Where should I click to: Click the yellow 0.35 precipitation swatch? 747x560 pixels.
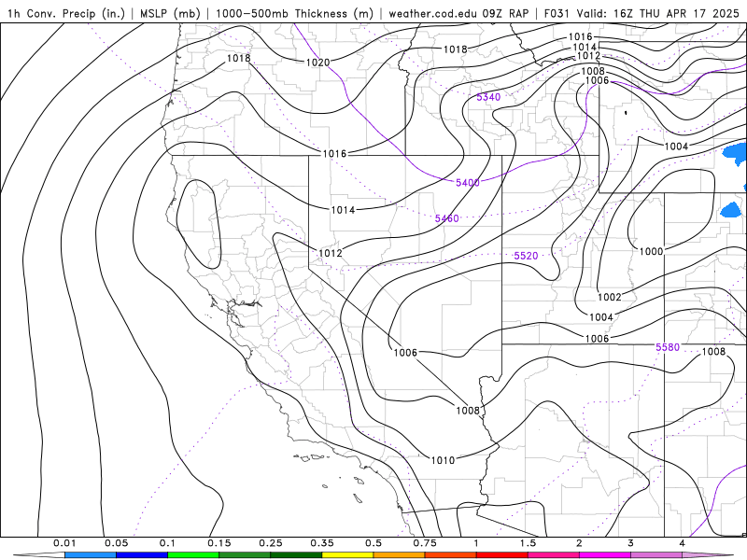coord(347,555)
